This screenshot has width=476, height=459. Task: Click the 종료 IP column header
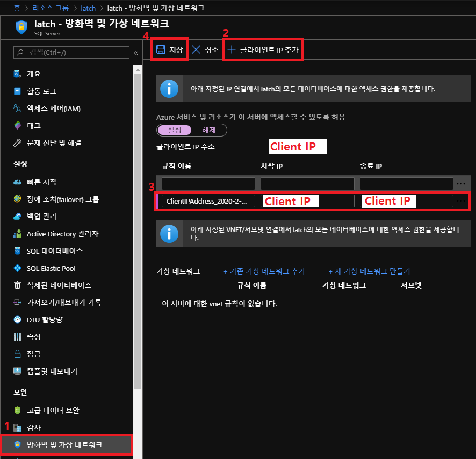coord(371,166)
